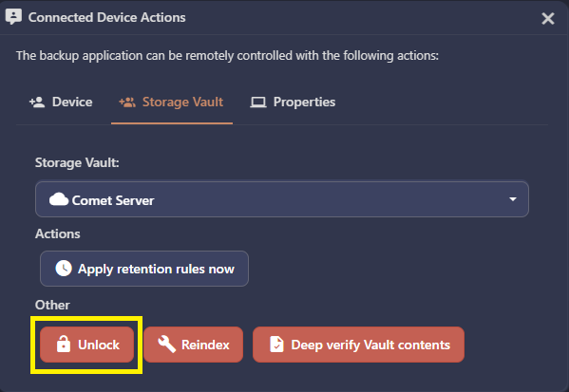This screenshot has height=392, width=569.
Task: Close the Connected Device Actions dialog
Action: click(547, 18)
